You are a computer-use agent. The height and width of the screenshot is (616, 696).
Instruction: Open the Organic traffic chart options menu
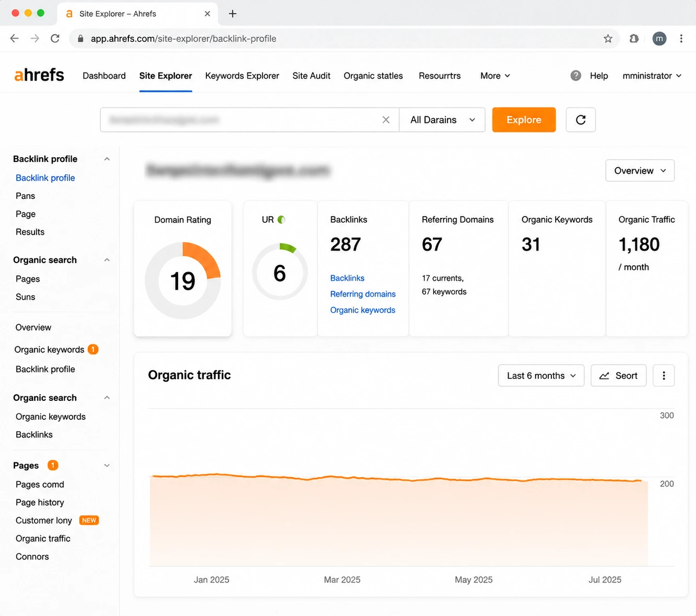coord(664,375)
